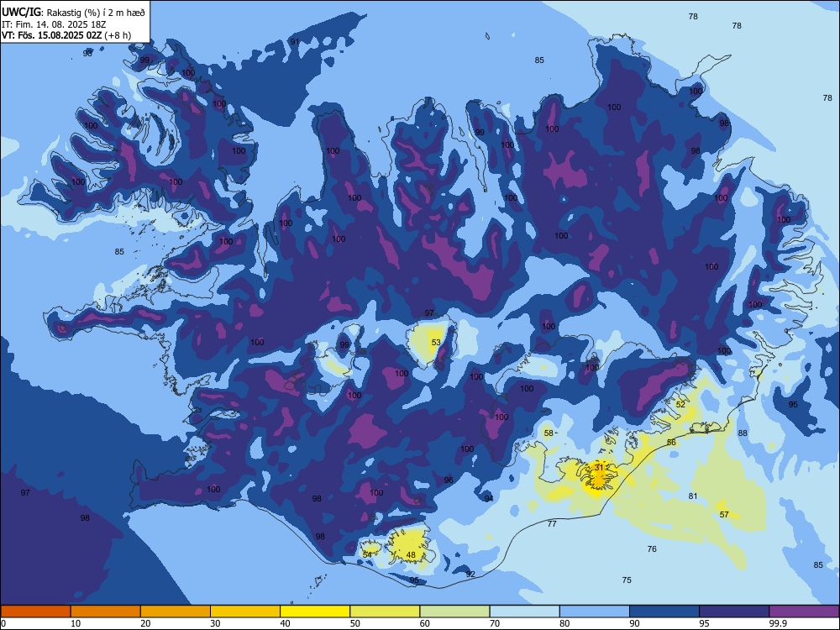The width and height of the screenshot is (840, 630).
Task: Select the dark navy 95–99.9 legend swatch
Action: [734, 612]
